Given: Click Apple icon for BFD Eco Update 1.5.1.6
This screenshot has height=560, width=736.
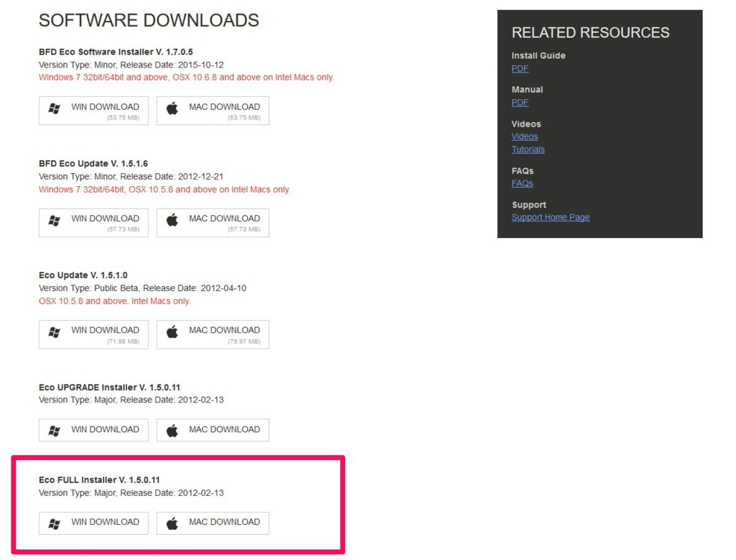Looking at the screenshot, I should point(172,220).
